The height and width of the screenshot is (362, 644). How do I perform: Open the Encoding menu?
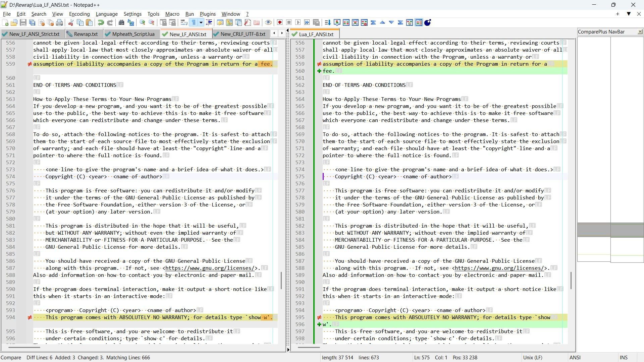pyautogui.click(x=79, y=14)
